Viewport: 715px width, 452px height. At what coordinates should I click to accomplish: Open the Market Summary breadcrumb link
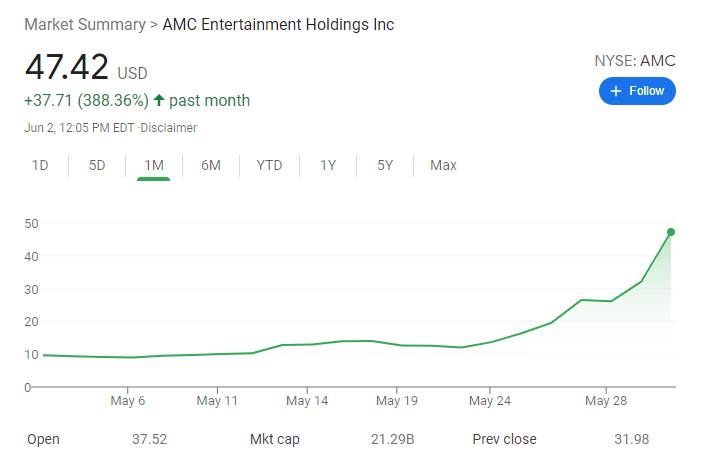tap(85, 24)
